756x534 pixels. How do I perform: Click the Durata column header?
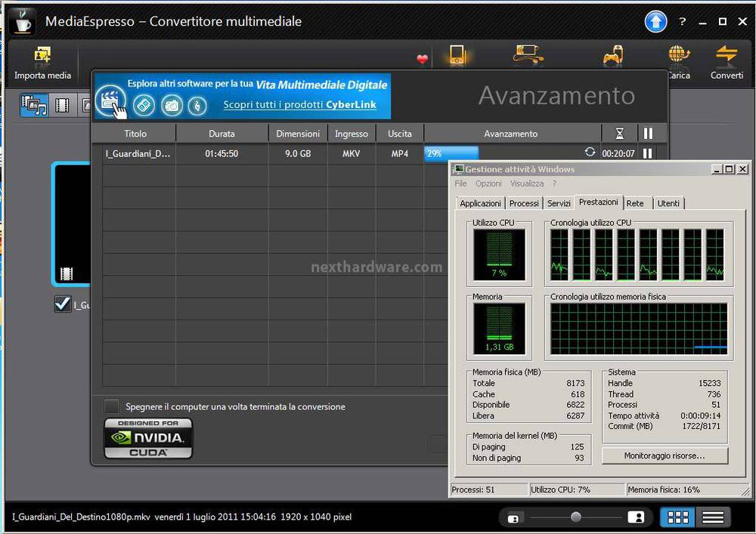tap(222, 134)
